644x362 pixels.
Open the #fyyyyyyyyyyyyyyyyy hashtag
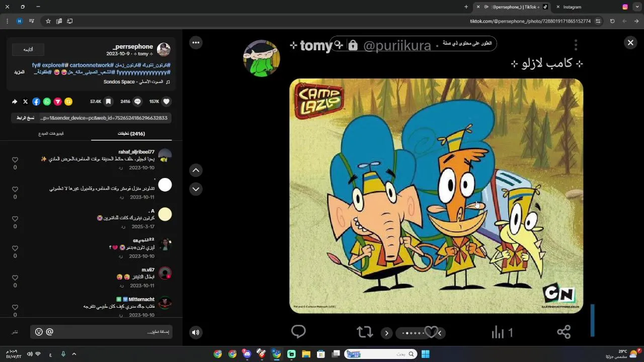pyautogui.click(x=143, y=72)
